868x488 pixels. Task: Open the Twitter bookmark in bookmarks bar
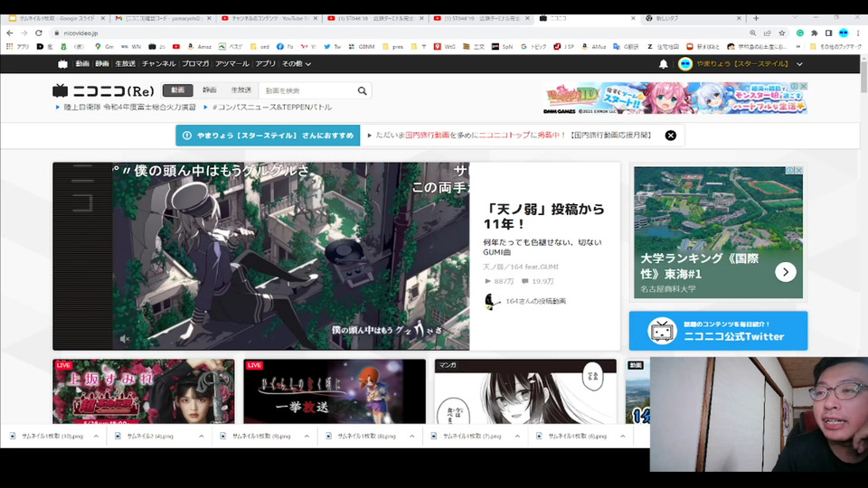(332, 47)
